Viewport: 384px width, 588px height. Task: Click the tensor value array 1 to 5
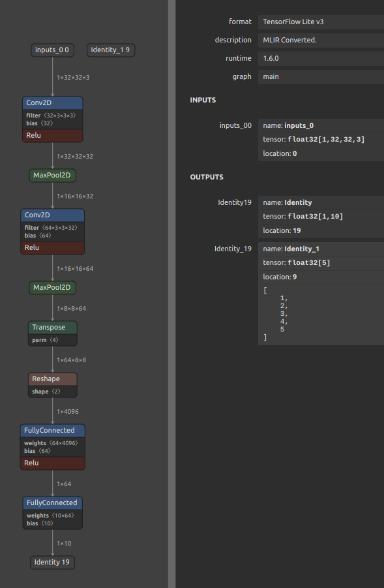pos(321,315)
